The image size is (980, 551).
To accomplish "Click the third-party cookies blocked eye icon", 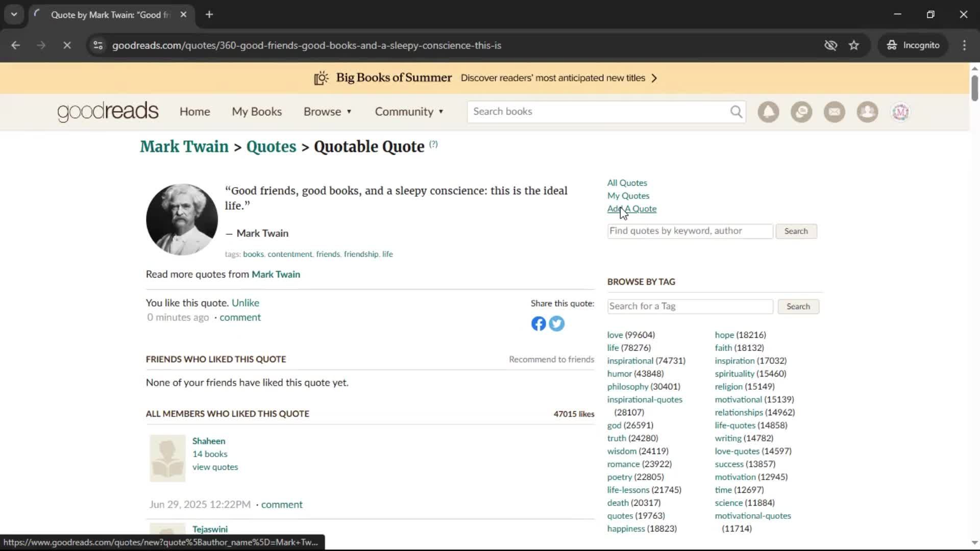I will point(830,45).
